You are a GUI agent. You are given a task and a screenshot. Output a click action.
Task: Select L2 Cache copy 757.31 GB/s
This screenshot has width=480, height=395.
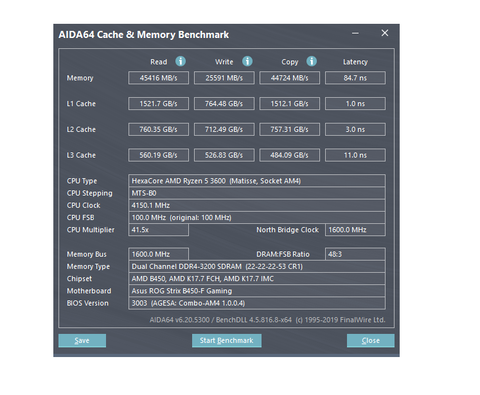289,129
